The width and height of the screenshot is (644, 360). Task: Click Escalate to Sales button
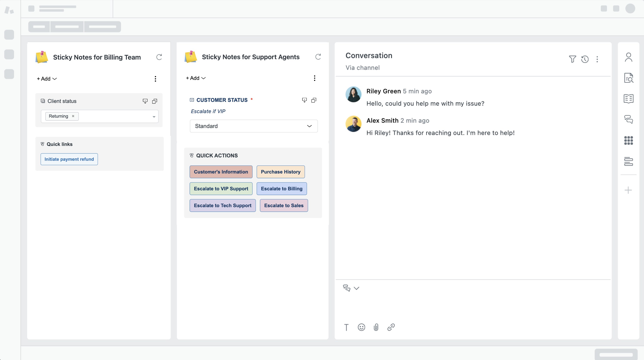(284, 205)
